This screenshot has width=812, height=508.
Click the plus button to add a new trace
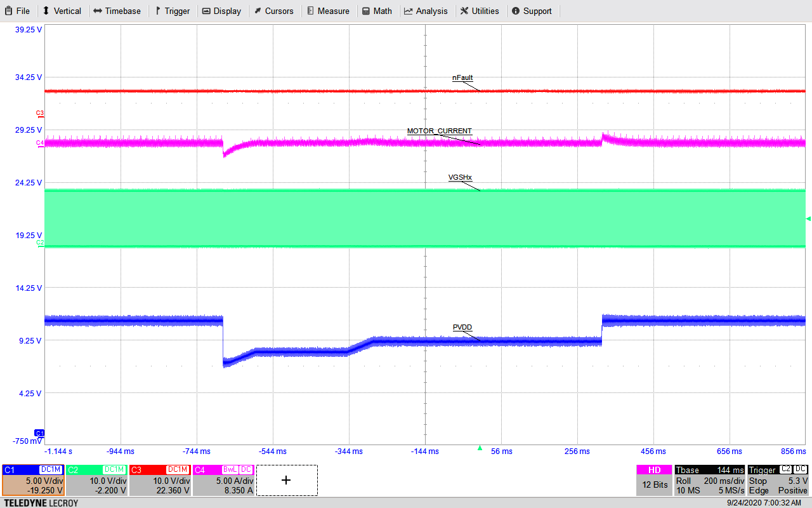pos(287,481)
